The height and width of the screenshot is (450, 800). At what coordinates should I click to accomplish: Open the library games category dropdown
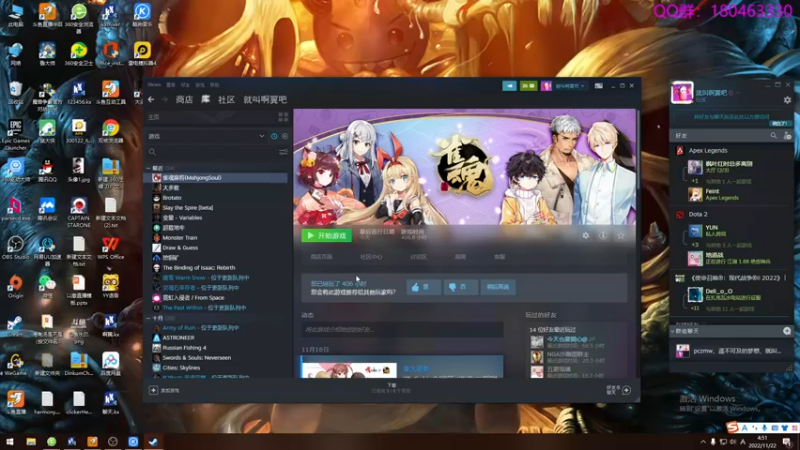206,136
